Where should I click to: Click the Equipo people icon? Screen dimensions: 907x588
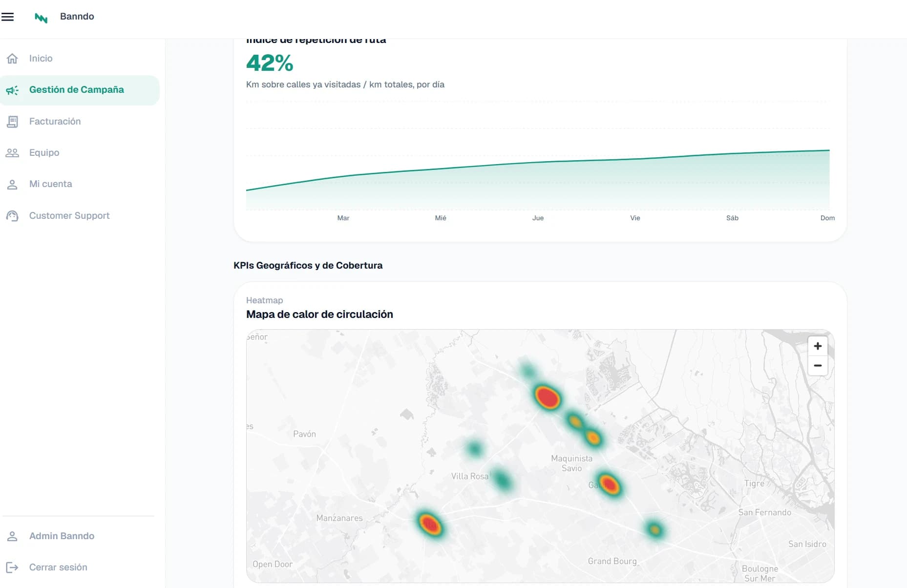pos(12,153)
